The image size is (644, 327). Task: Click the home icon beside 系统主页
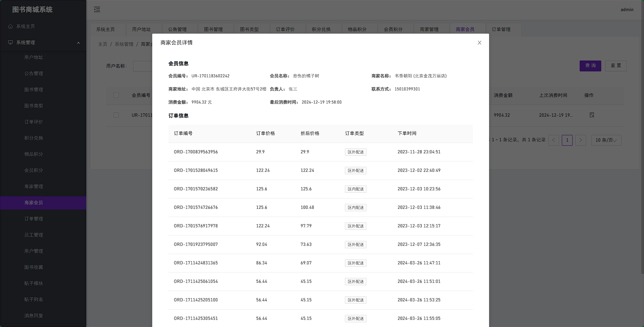coord(10,26)
